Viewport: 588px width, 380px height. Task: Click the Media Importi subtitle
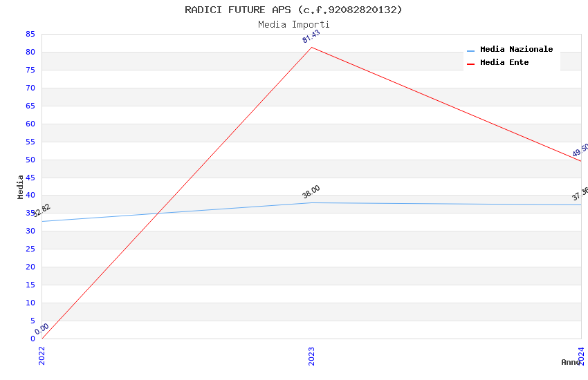[x=293, y=25]
